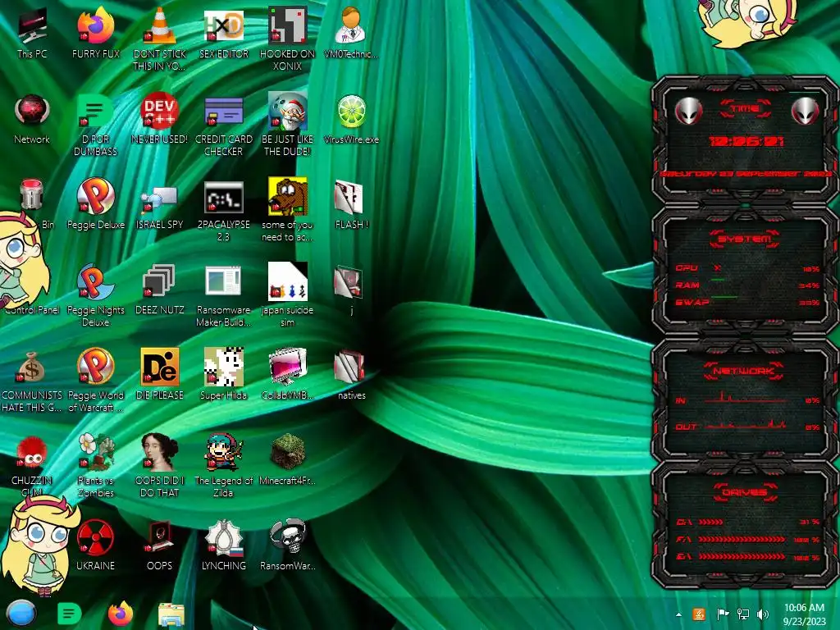Viewport: 840px width, 630px height.
Task: Open the Action Center flag icon
Action: pos(723,614)
